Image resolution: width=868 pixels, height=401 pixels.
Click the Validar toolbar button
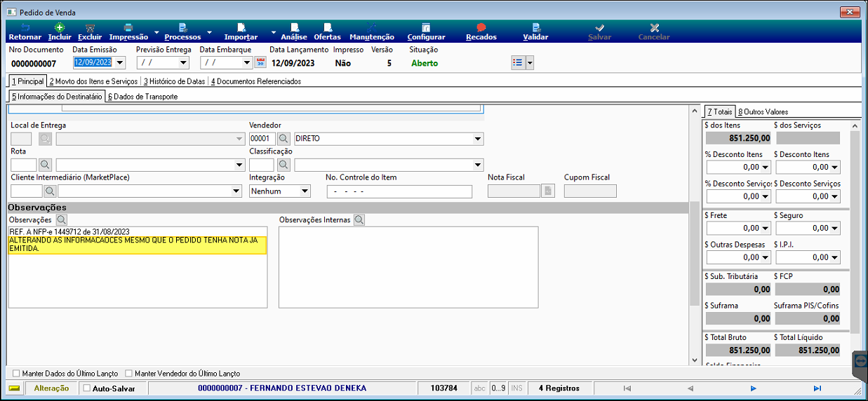pyautogui.click(x=535, y=32)
